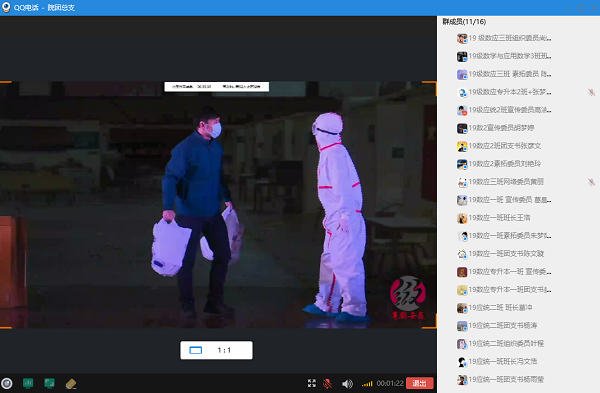Click the muted mic icon beside 19级数应专升本2班+张梦
Viewport: 600px width, 393px height.
591,92
